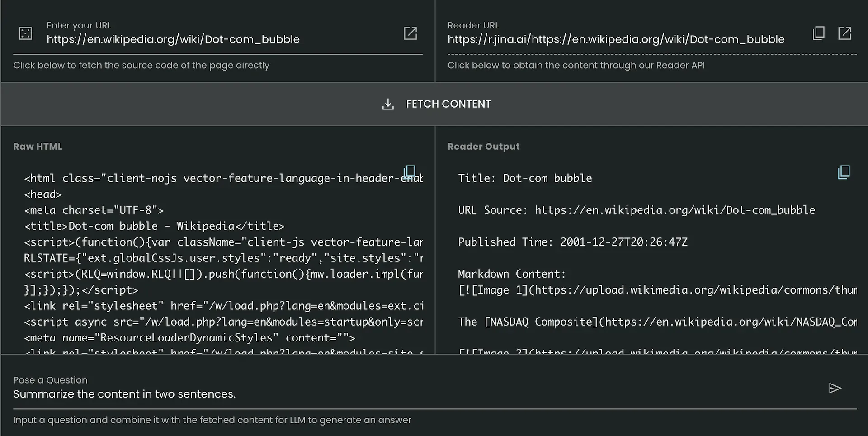The image size is (868, 436).
Task: Click the RLQ=window.RLQ script line
Action: pyautogui.click(x=223, y=274)
